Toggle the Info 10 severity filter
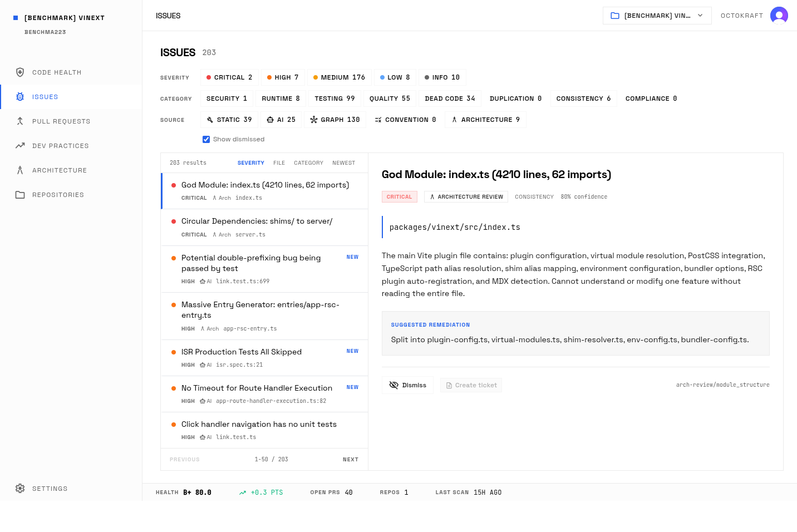The height and width of the screenshot is (532, 797). click(442, 77)
